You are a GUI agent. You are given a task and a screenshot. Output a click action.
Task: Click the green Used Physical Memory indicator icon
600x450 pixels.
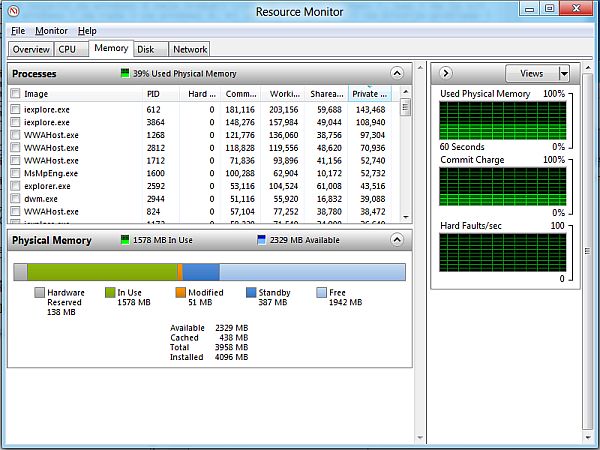(x=124, y=73)
